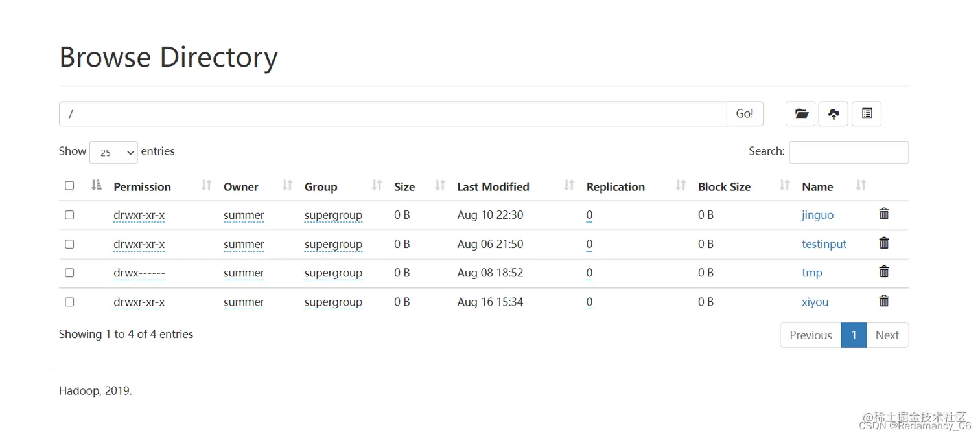Edit owner summer in the testinput row

(x=244, y=244)
